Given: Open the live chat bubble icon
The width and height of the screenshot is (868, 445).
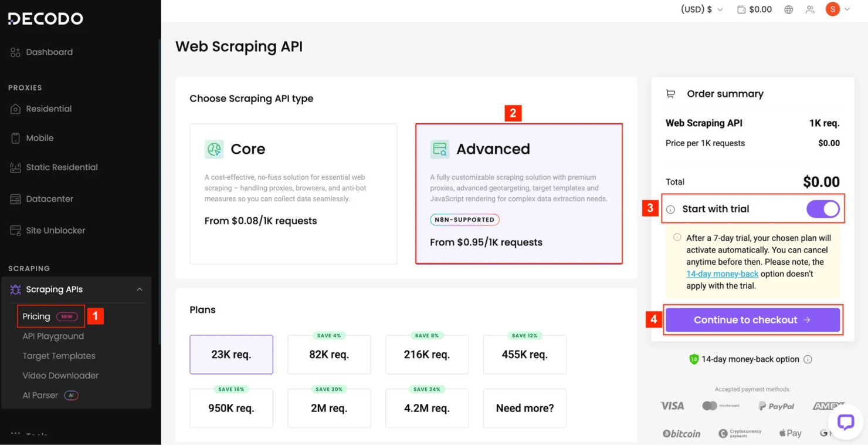Looking at the screenshot, I should tap(845, 422).
